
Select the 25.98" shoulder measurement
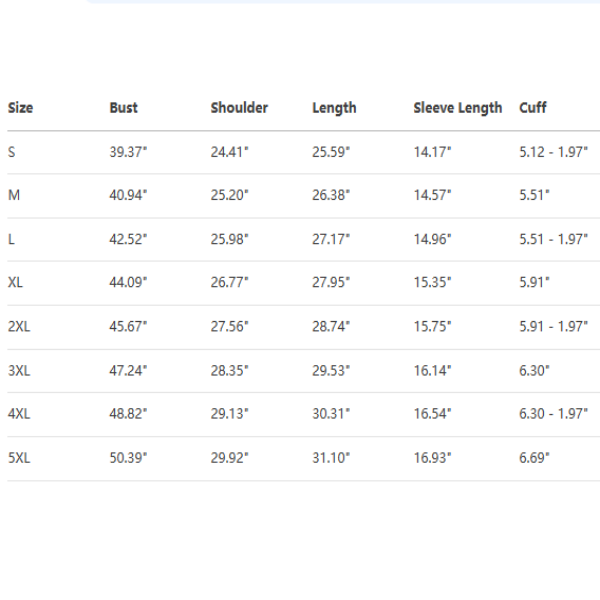pyautogui.click(x=229, y=240)
